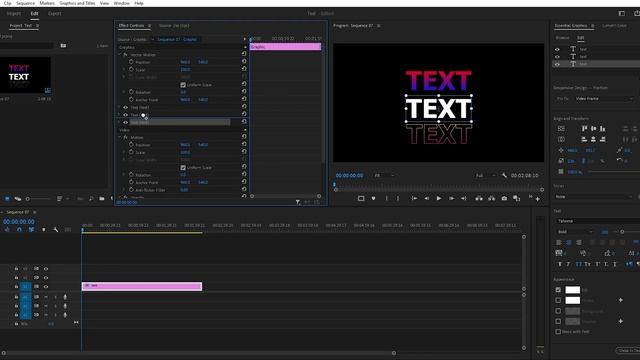Open Program monitor settings wrench

click(x=504, y=176)
